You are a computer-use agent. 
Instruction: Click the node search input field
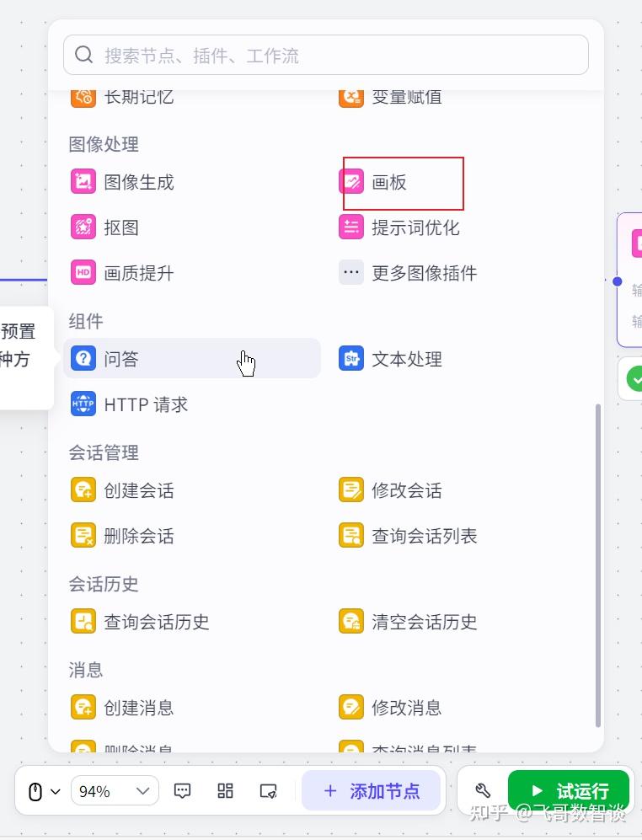click(326, 56)
